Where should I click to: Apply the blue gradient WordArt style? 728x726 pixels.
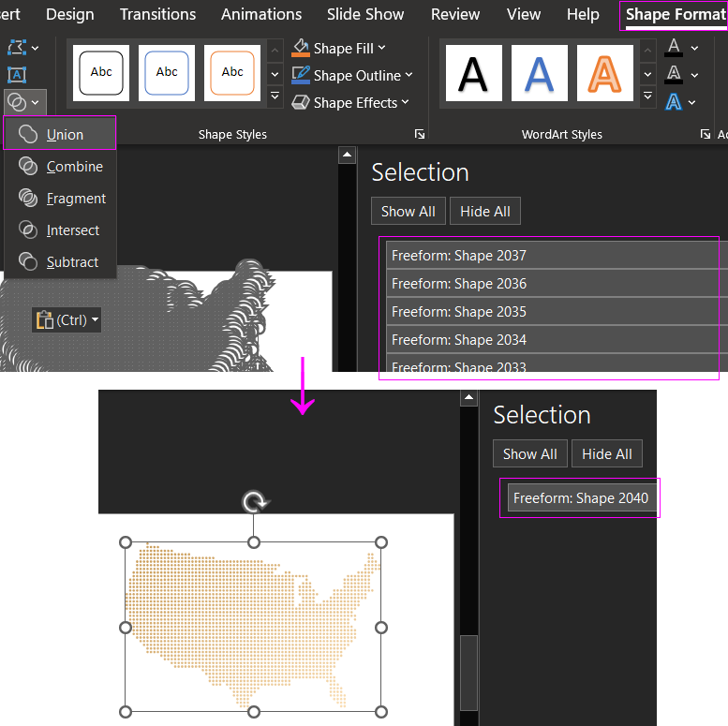539,73
